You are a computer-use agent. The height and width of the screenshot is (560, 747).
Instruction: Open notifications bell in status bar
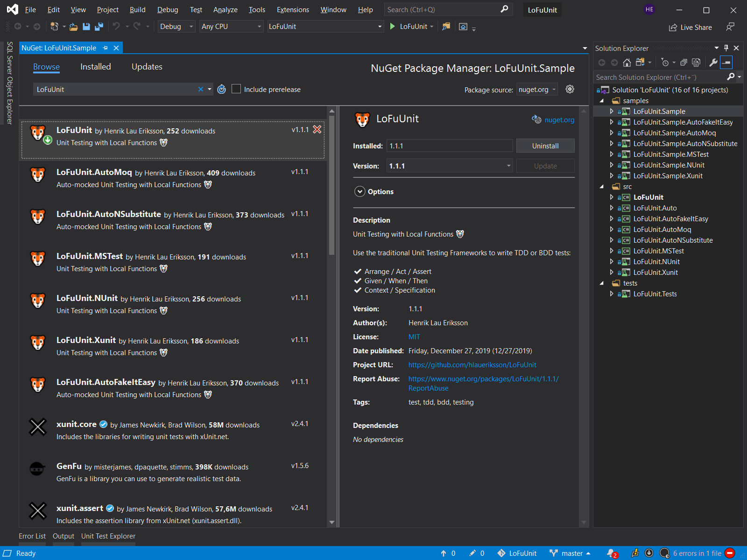click(x=611, y=553)
